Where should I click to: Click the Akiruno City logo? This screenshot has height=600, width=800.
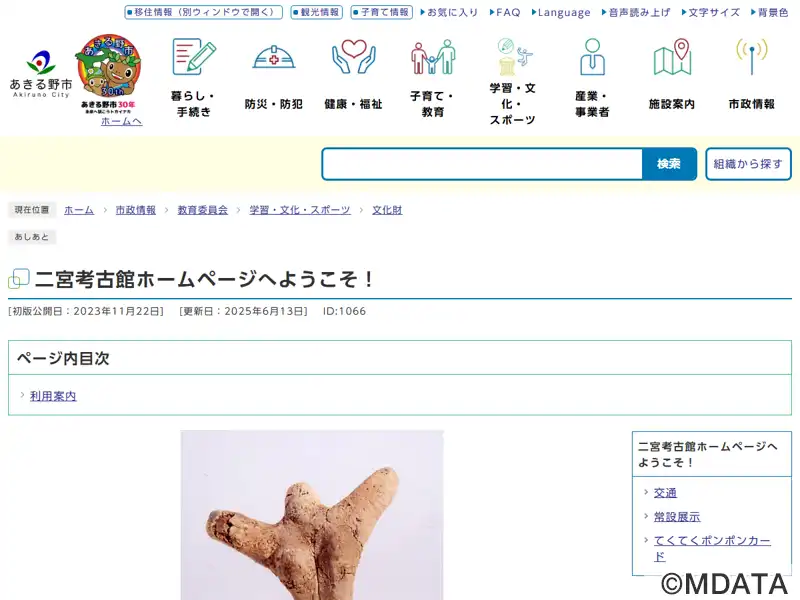pos(41,74)
